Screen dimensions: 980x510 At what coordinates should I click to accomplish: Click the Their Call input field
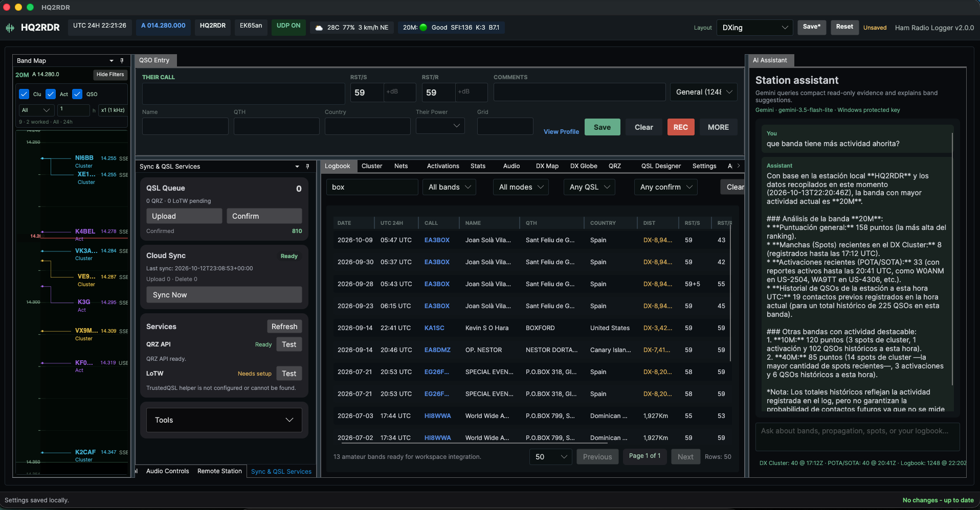243,94
